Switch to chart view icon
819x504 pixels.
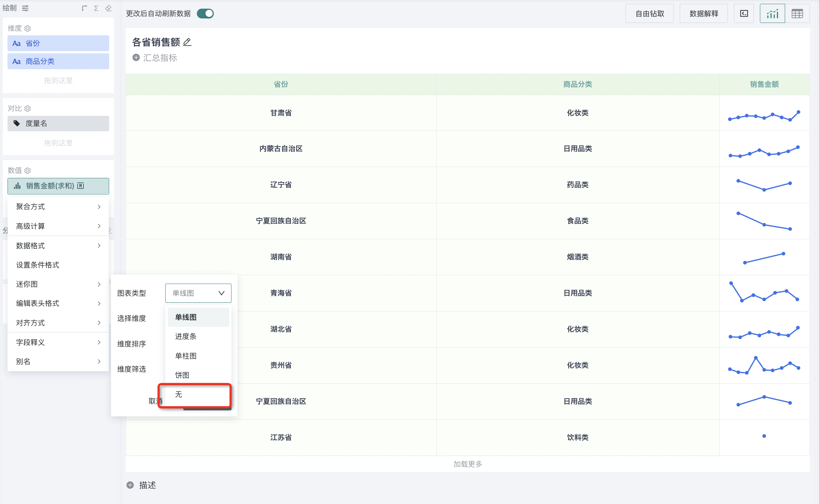772,14
